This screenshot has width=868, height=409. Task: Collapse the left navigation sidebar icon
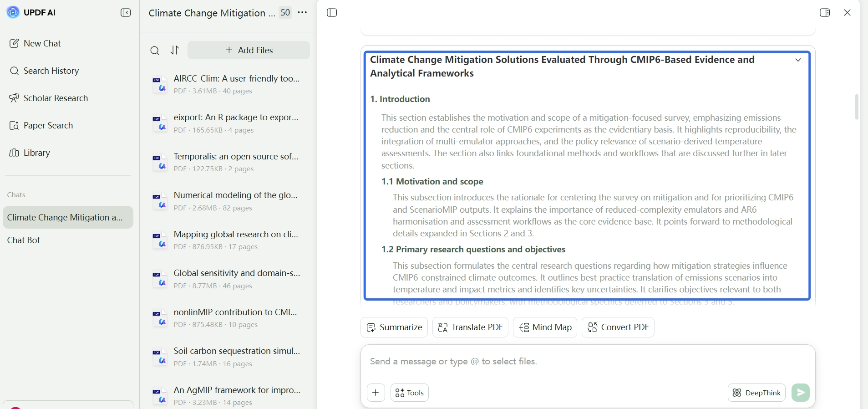(x=126, y=13)
